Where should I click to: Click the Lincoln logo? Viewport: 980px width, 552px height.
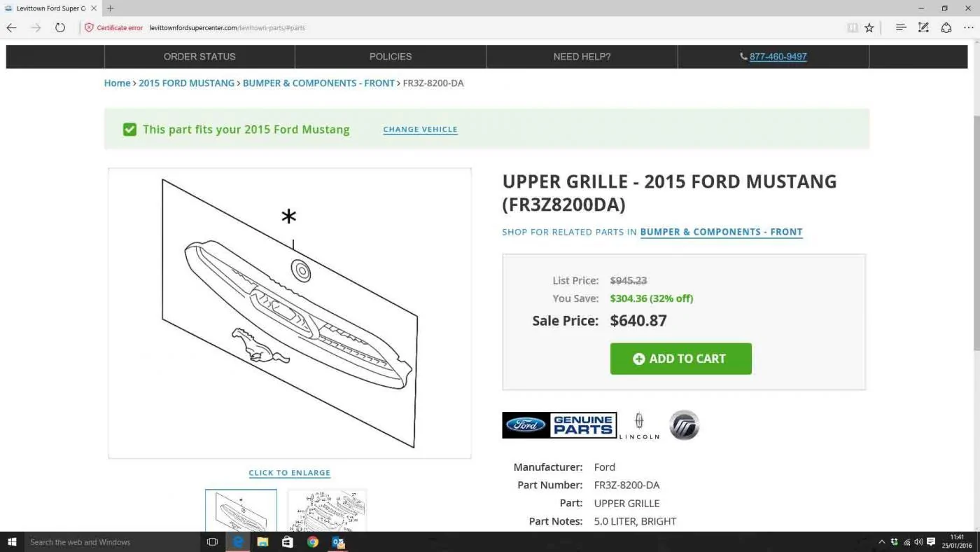[638, 425]
